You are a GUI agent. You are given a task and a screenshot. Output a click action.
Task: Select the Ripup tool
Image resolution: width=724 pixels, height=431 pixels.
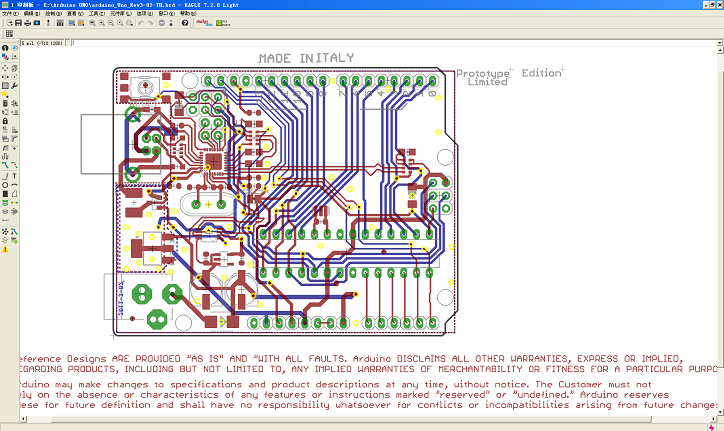[14, 165]
